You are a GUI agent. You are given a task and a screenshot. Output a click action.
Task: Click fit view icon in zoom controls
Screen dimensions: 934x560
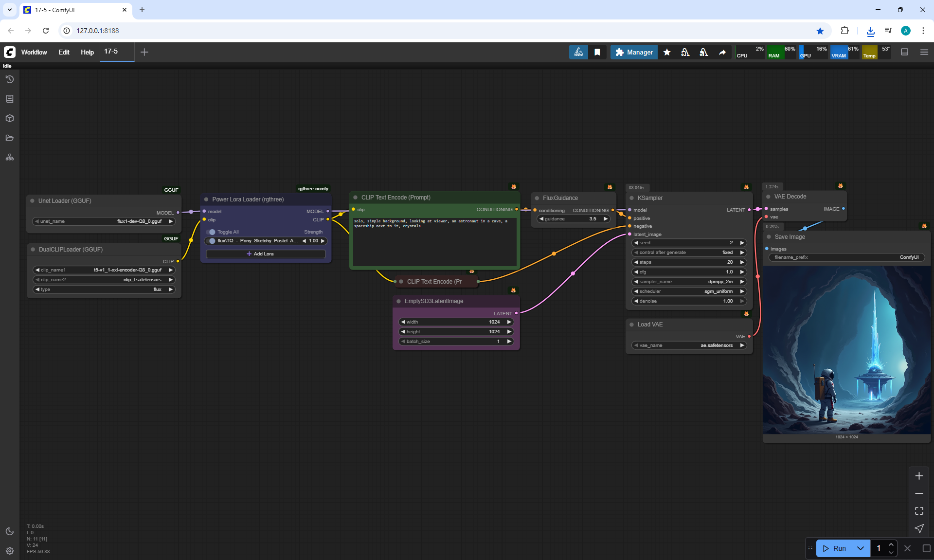(919, 511)
